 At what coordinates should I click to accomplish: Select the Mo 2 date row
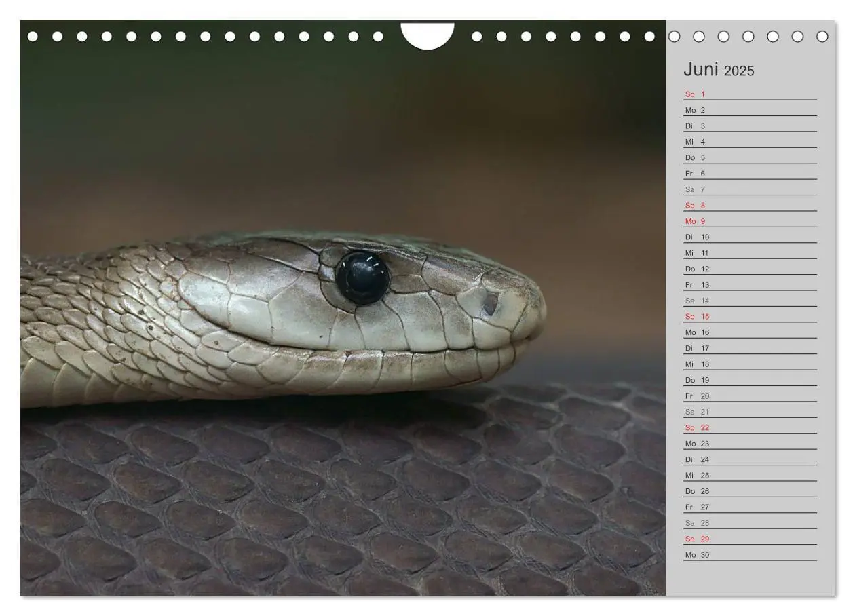click(750, 110)
